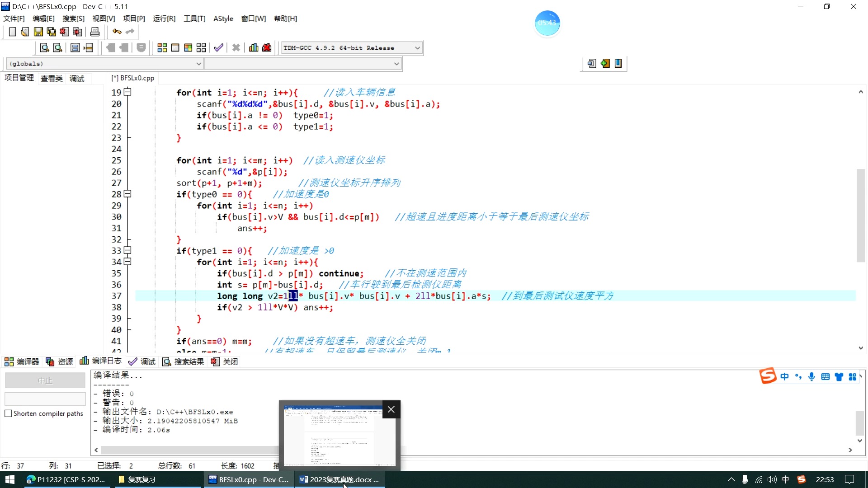Open Sogou skin shirt icon

(x=839, y=376)
